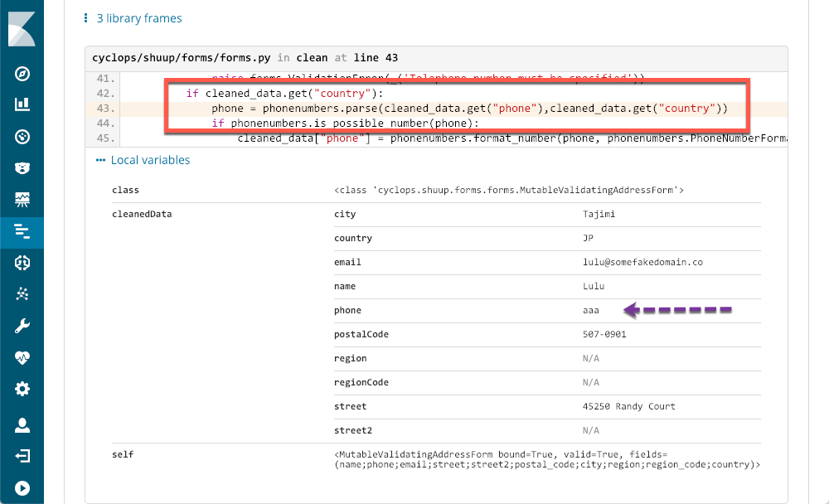Click the user profile icon
Screen dimensions: 829x504
(22, 426)
